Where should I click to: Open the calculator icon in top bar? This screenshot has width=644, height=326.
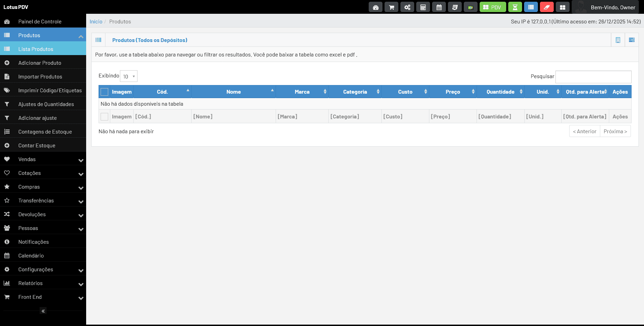click(423, 7)
